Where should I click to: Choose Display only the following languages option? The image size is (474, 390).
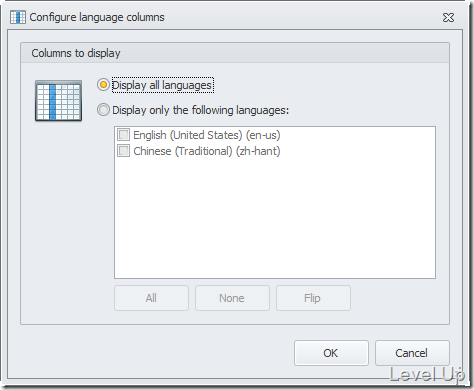point(103,110)
